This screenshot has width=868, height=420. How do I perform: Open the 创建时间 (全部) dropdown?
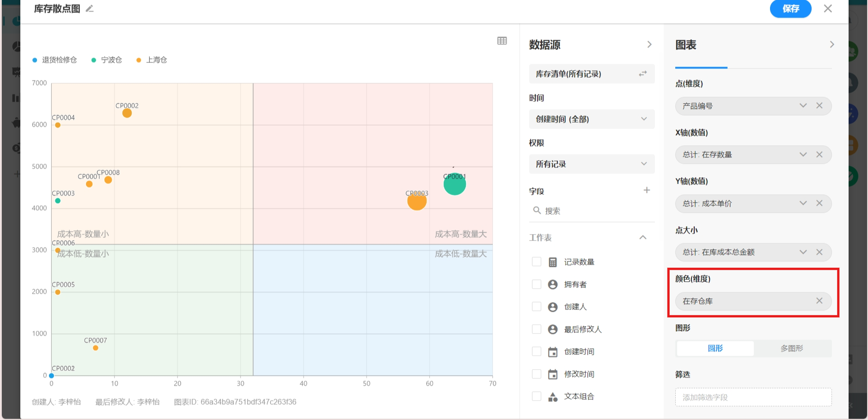coord(592,119)
